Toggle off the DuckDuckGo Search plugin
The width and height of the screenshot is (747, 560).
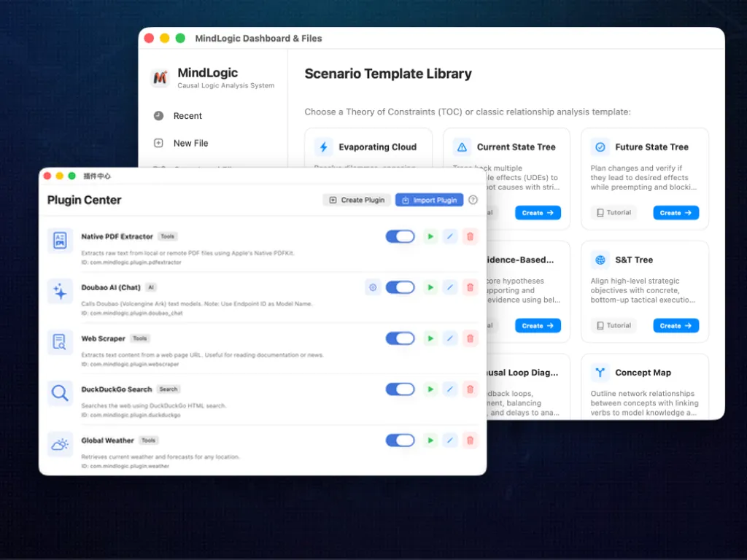(x=400, y=389)
